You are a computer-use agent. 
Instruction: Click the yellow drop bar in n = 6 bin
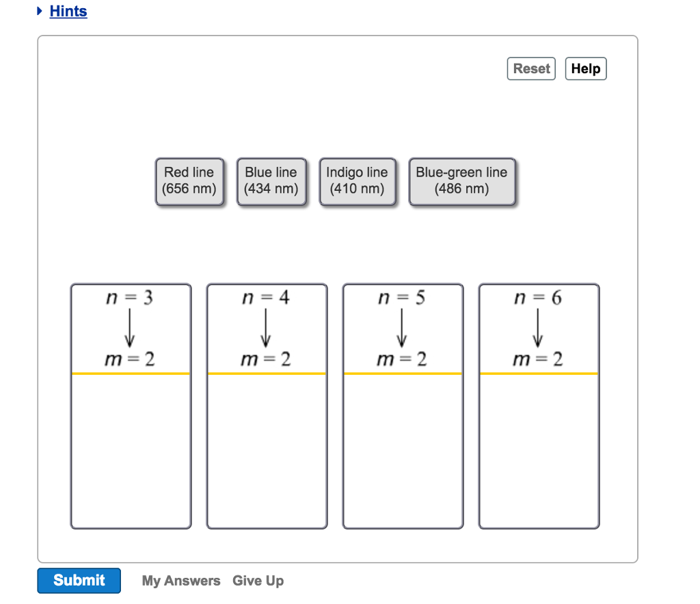538,373
